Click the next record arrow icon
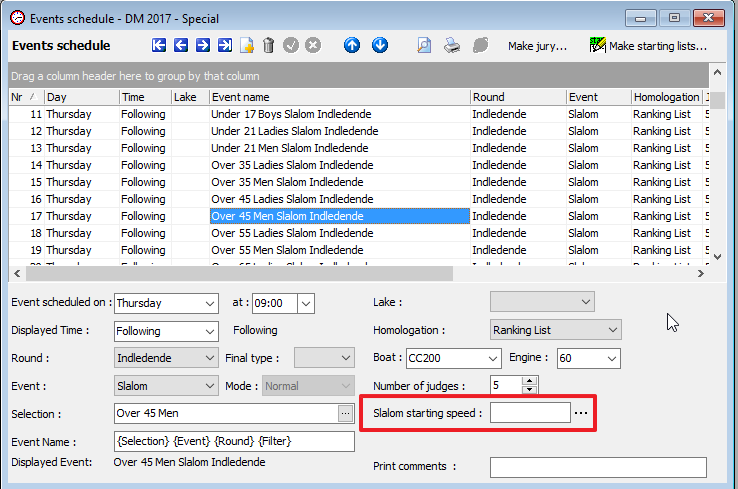 203,45
